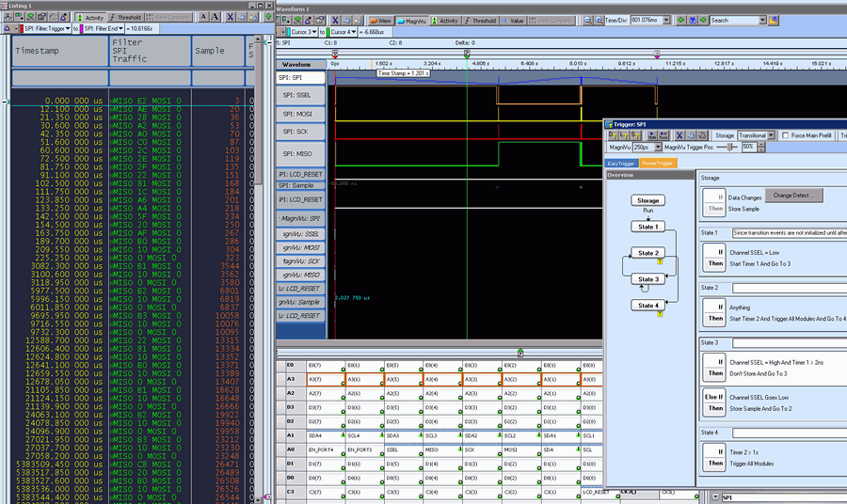Screen dimensions: 847x504
Task: Open the MagniVu 250ps dropdown
Action: tap(658, 148)
